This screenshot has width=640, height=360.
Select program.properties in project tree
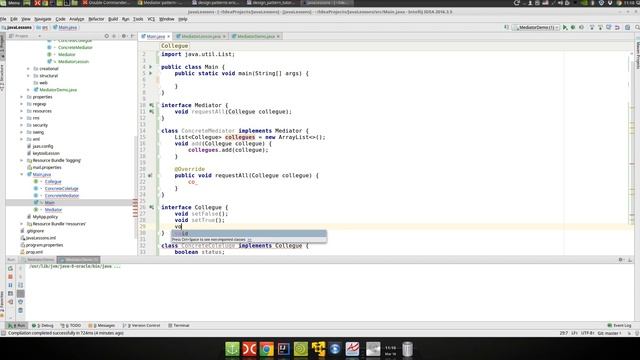pos(44,245)
